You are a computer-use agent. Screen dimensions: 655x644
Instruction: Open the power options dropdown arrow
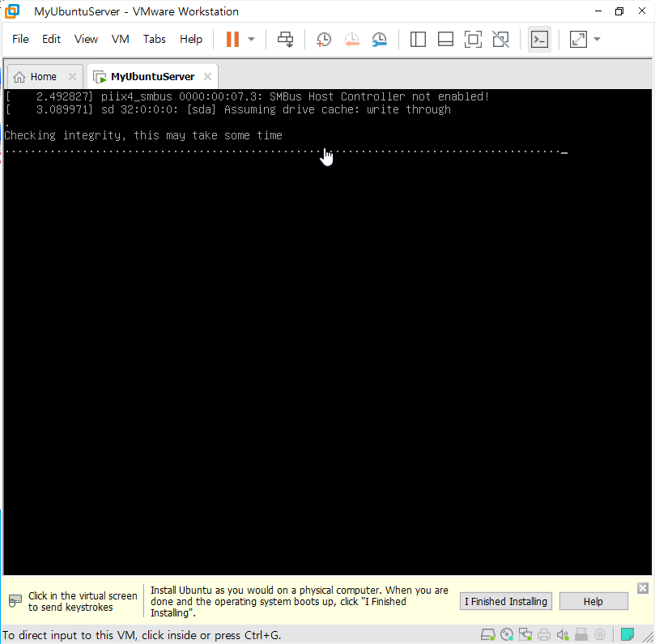(x=251, y=39)
